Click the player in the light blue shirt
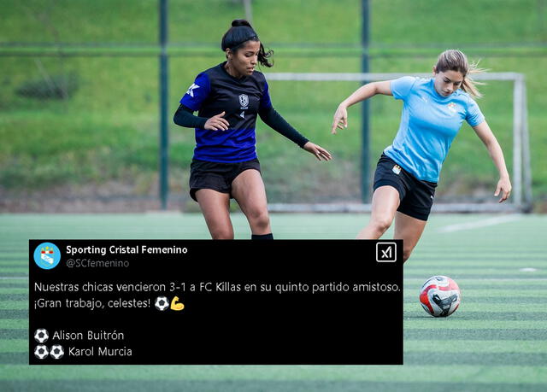Viewport: 547px width, 392px height. 422,146
